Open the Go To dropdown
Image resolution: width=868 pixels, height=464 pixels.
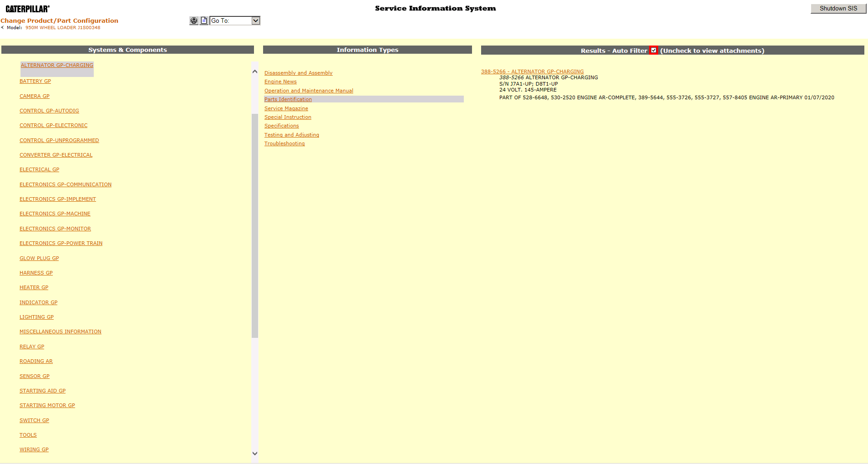pos(234,20)
